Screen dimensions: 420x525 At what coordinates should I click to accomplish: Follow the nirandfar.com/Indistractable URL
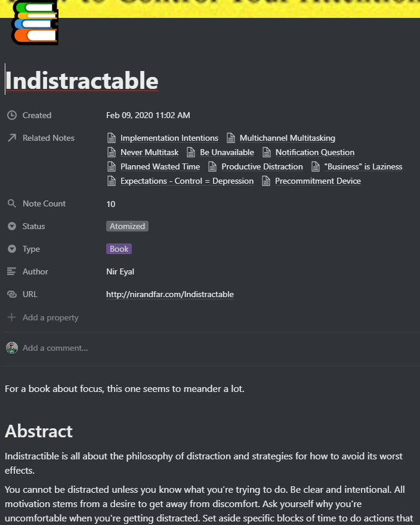pyautogui.click(x=170, y=294)
